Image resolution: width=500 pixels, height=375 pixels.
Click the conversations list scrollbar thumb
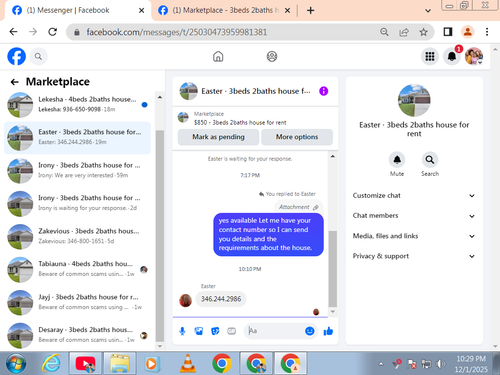pyautogui.click(x=160, y=236)
